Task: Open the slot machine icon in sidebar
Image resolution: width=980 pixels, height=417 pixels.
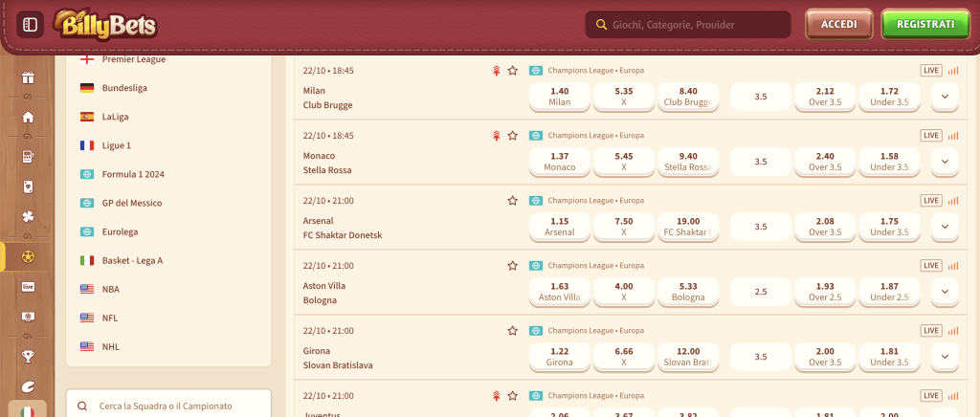Action: point(28,157)
